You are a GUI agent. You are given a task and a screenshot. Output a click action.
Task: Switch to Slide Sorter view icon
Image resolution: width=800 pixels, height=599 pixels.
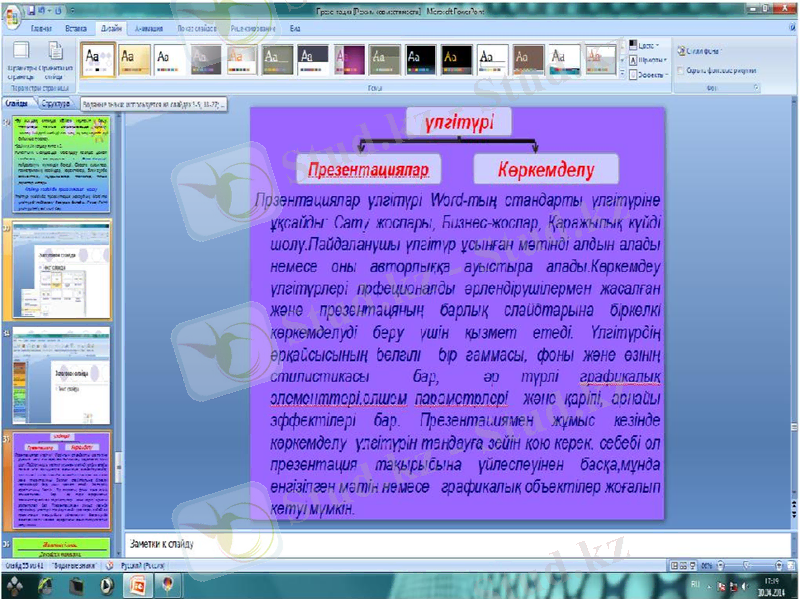click(x=683, y=564)
